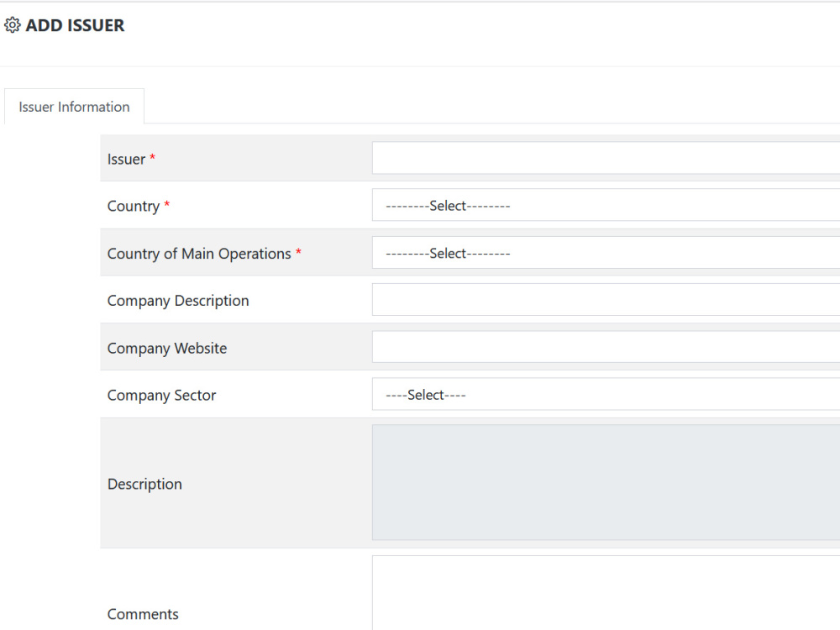Image resolution: width=840 pixels, height=630 pixels.
Task: Focus the Issuer name input field
Action: point(606,158)
